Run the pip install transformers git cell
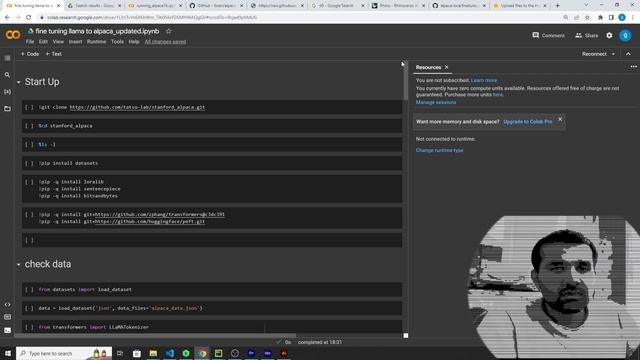 [x=29, y=214]
